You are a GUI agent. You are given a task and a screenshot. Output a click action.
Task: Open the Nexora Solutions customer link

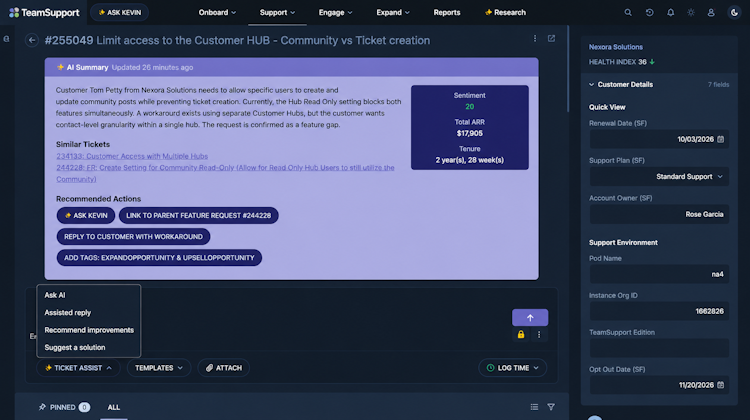click(616, 47)
